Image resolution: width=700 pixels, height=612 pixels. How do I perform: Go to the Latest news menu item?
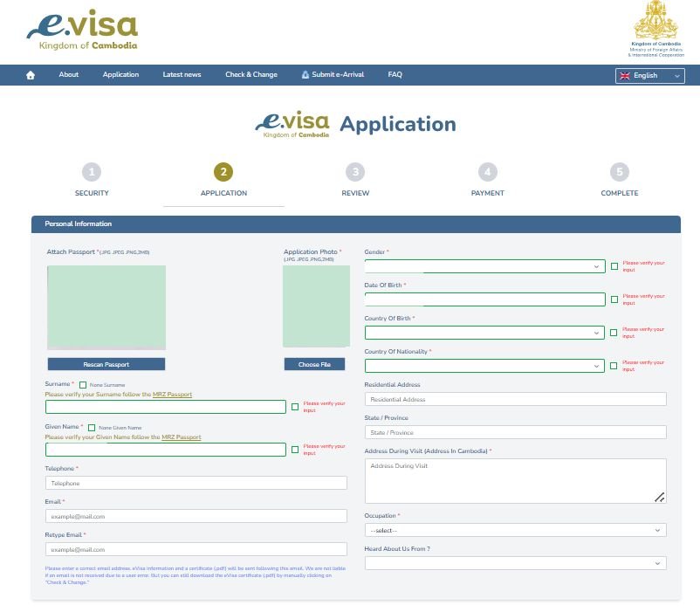tap(182, 75)
